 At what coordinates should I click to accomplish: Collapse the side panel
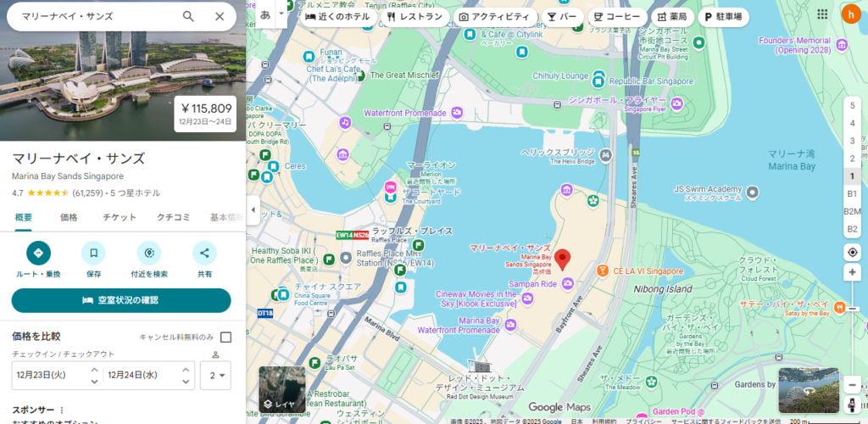click(x=253, y=209)
